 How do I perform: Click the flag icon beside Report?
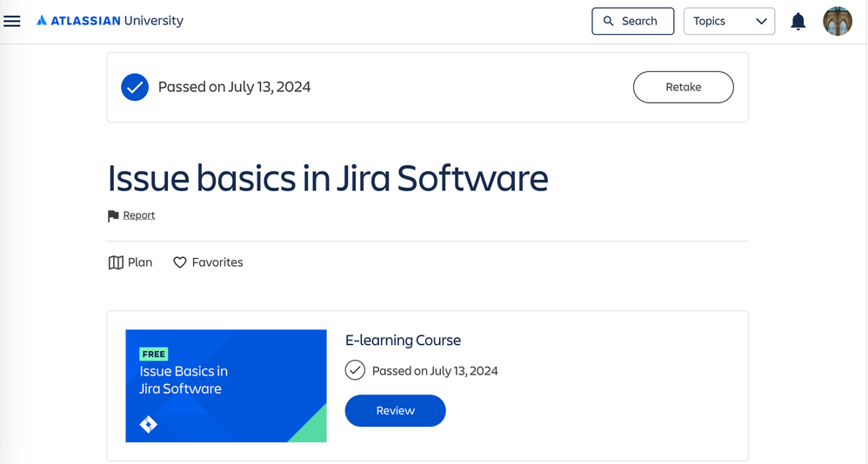[113, 215]
